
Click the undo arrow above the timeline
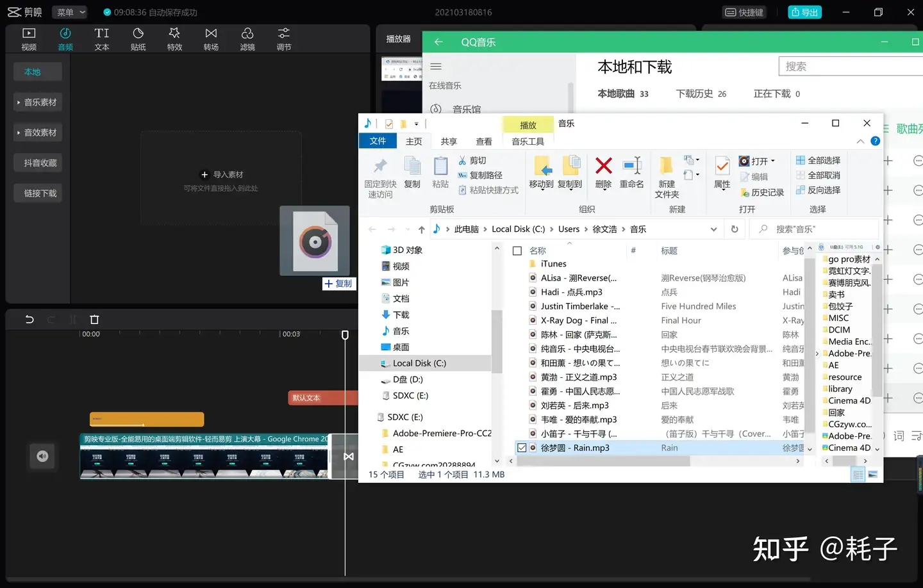pos(29,319)
